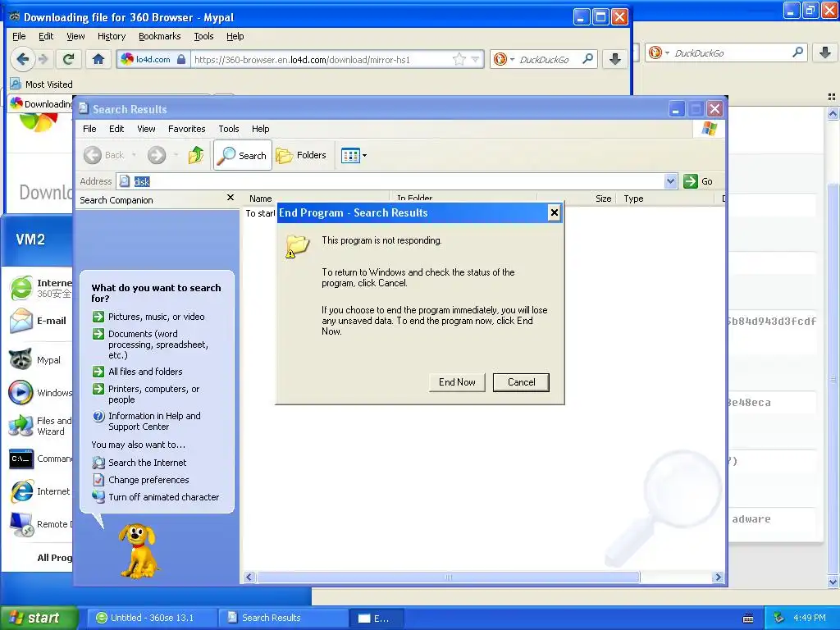Click Name column header
840x630 pixels.
[316, 199]
